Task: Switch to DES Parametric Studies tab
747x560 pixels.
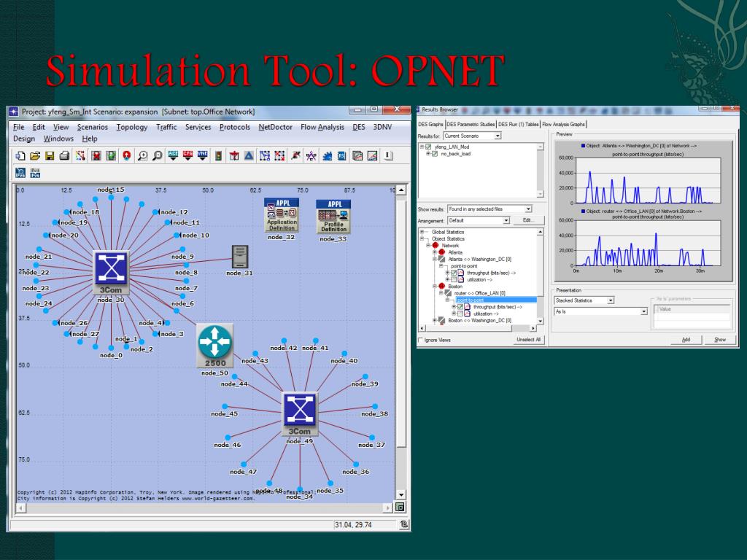Action: 471,124
